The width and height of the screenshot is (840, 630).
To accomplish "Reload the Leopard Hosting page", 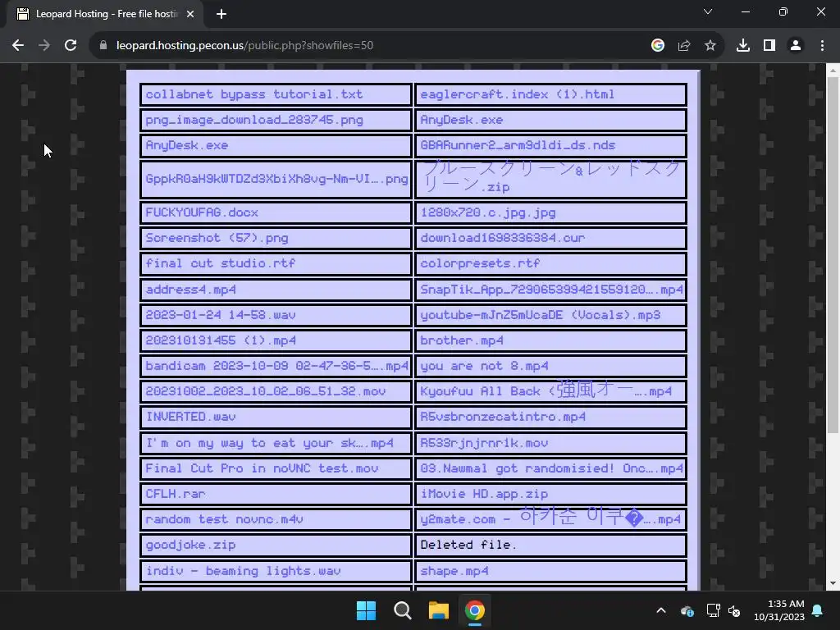I will (x=71, y=46).
